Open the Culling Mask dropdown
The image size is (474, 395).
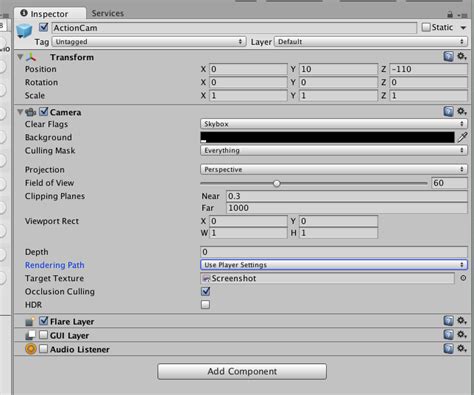[334, 151]
